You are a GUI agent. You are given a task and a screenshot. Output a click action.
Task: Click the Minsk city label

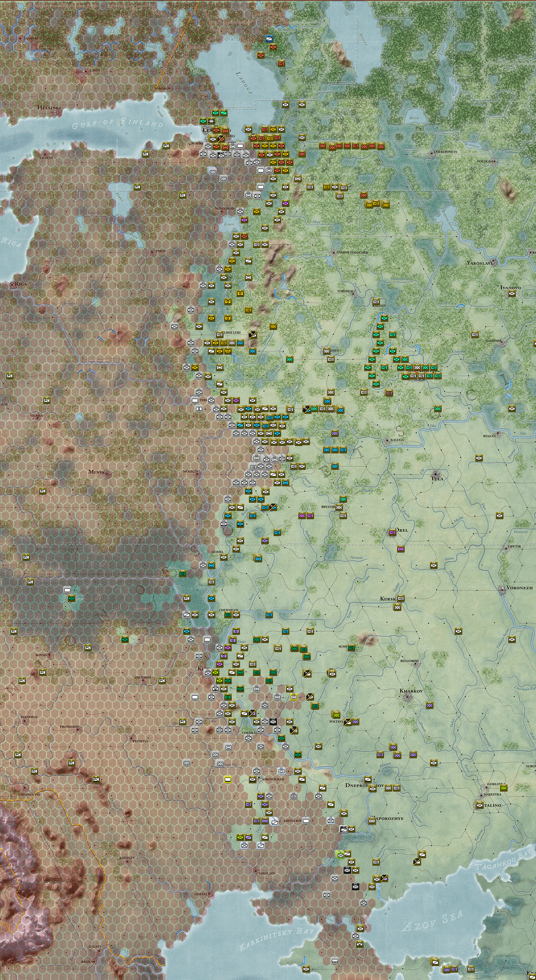[x=97, y=471]
